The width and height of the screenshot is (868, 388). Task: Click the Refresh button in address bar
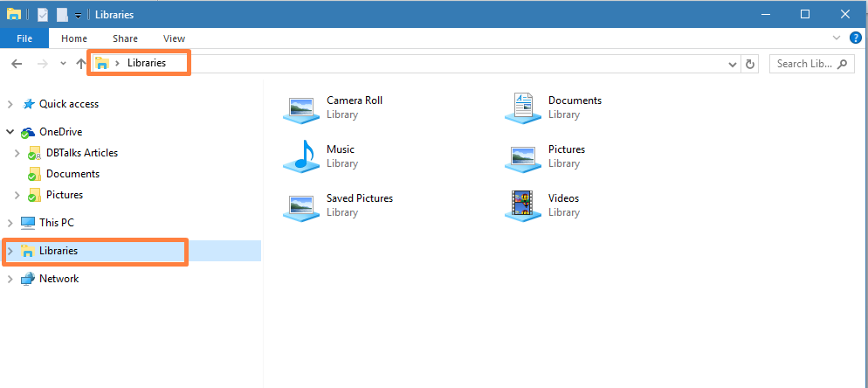tap(750, 64)
